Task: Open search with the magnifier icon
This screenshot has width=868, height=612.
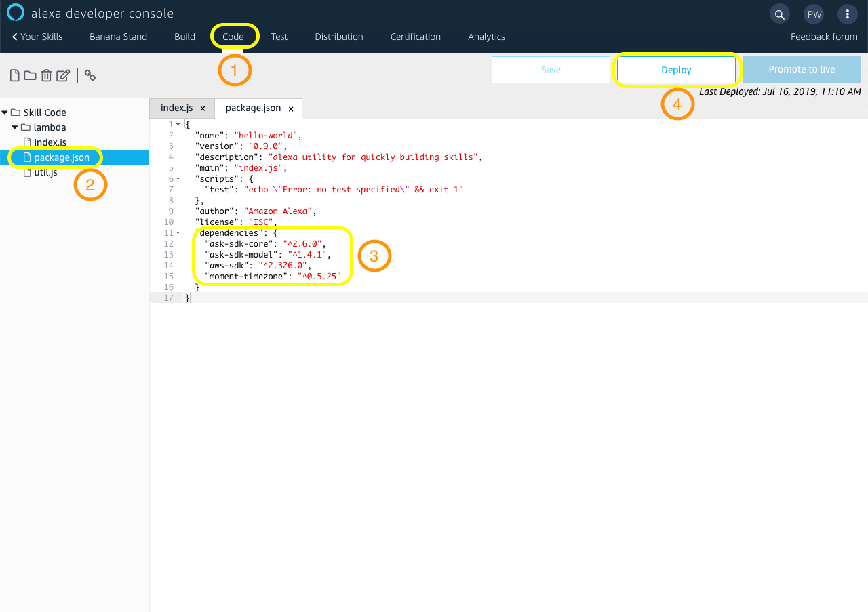Action: coord(779,14)
